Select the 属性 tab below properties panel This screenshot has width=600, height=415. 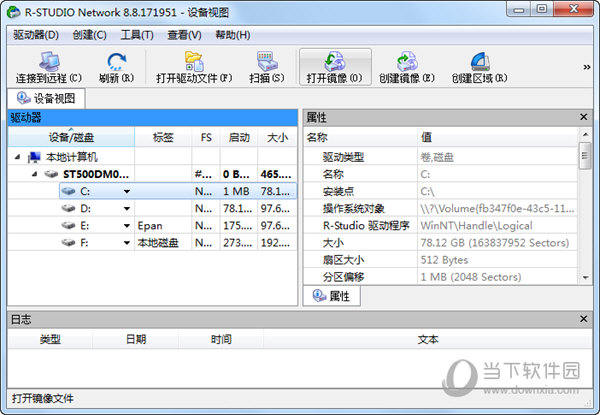[x=332, y=296]
